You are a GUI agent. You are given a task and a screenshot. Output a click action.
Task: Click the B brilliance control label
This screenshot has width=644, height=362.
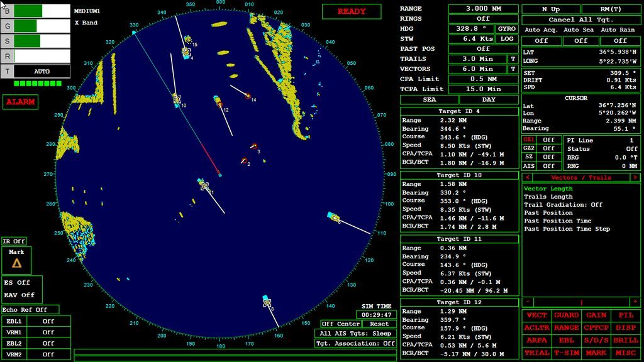[7, 11]
